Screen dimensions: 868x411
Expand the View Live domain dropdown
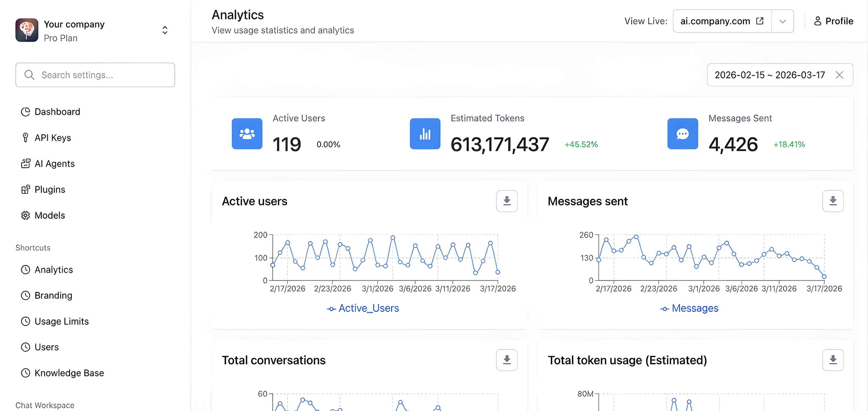coord(782,21)
